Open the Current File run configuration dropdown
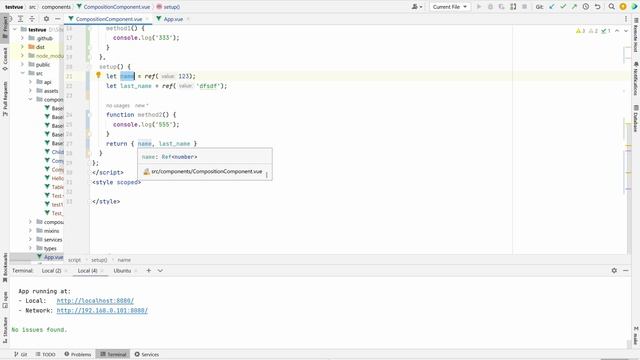This screenshot has width=640, height=360. click(449, 7)
